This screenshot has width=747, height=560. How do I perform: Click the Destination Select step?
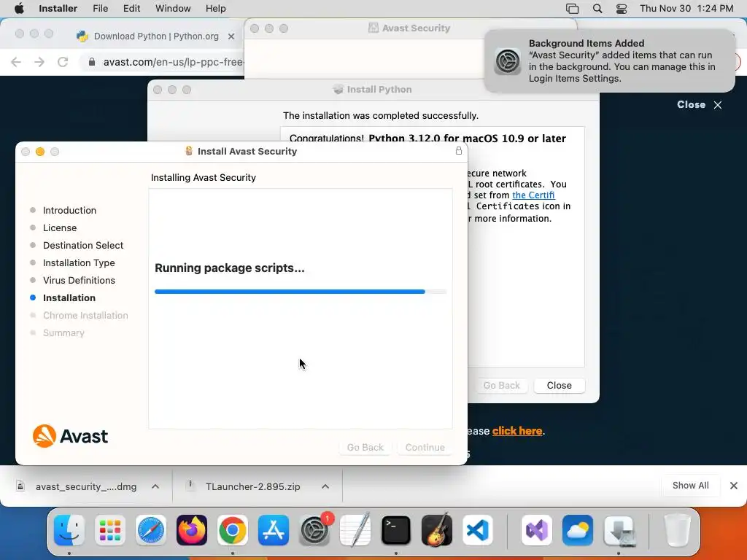click(83, 245)
